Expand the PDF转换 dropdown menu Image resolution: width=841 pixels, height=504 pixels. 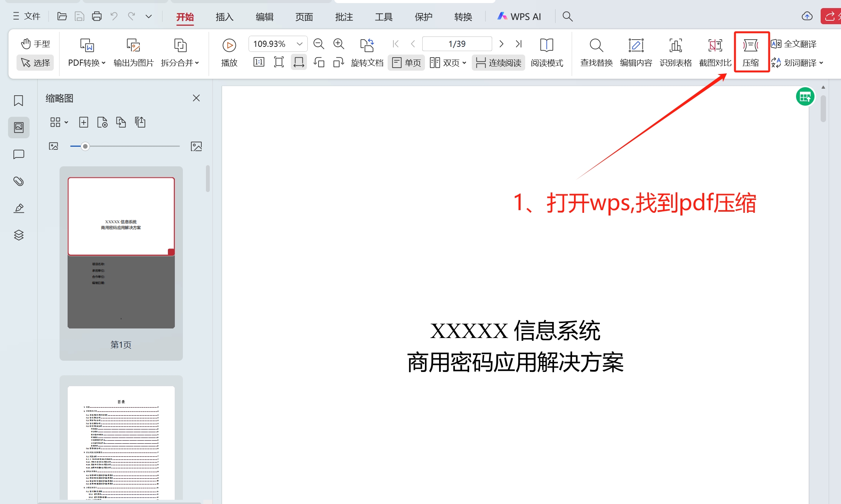coord(87,63)
